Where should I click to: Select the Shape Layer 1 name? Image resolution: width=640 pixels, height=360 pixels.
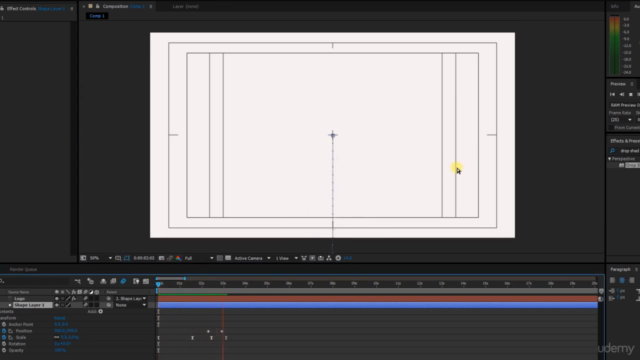pyautogui.click(x=29, y=305)
